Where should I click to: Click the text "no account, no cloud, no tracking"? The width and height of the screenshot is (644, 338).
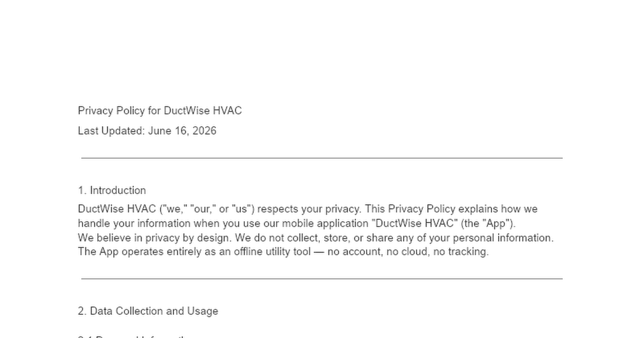tap(408, 252)
